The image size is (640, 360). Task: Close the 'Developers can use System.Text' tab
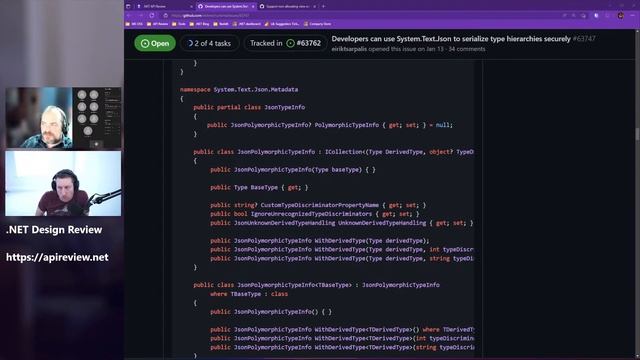[253, 7]
